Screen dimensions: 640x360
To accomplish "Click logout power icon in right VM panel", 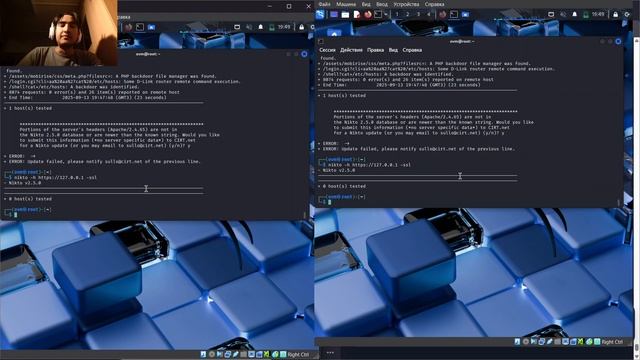I will [627, 14].
